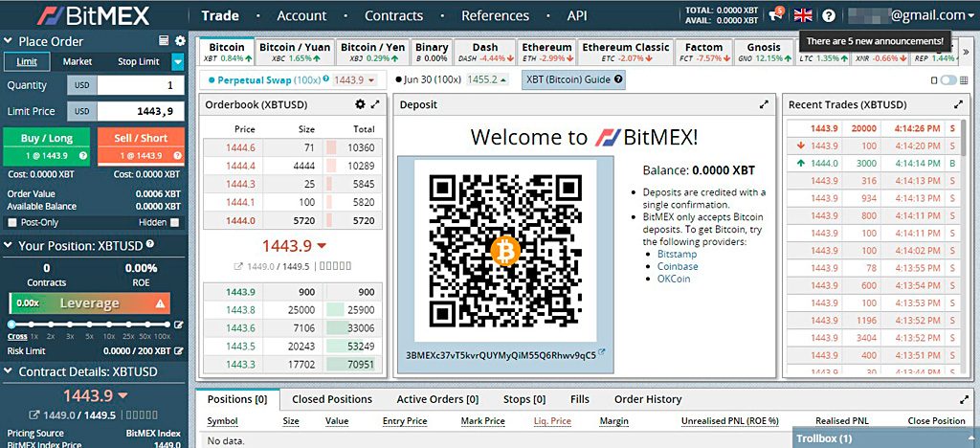Open the announcements megaphone icon

click(775, 15)
